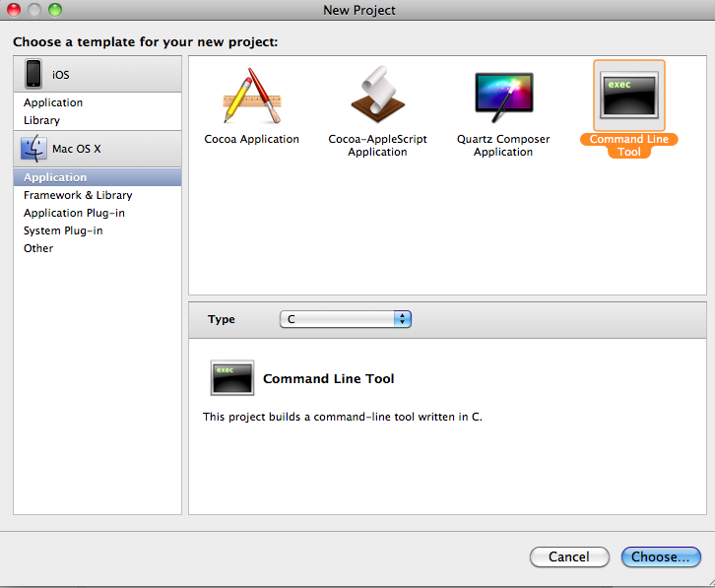
Task: Click the Mac OS X section header label
Action: (77, 149)
